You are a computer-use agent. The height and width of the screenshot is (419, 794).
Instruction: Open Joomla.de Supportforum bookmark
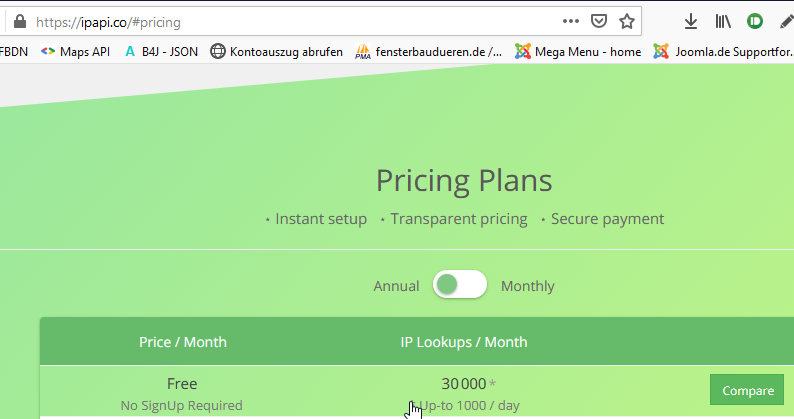(x=722, y=51)
